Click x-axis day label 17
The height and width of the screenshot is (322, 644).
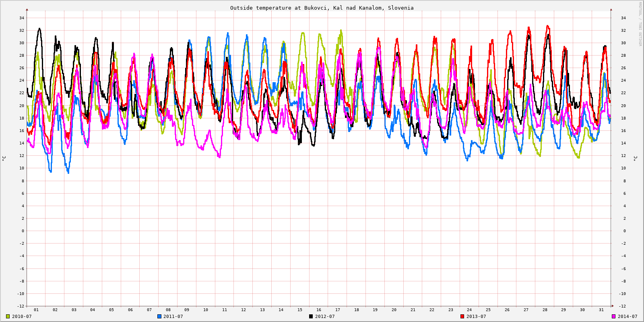click(338, 310)
